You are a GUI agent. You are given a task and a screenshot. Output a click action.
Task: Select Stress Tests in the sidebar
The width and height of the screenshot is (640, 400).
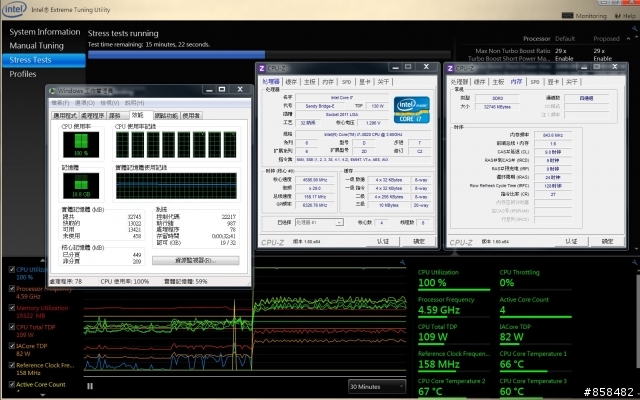[x=44, y=60]
